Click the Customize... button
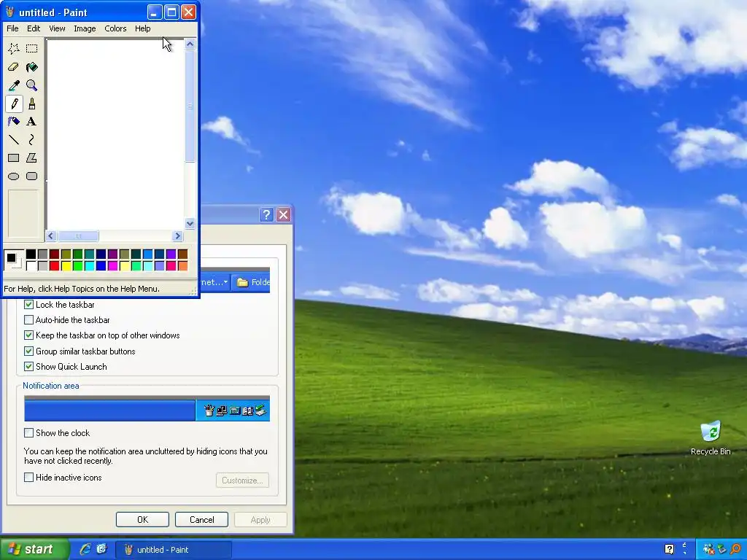 point(242,480)
